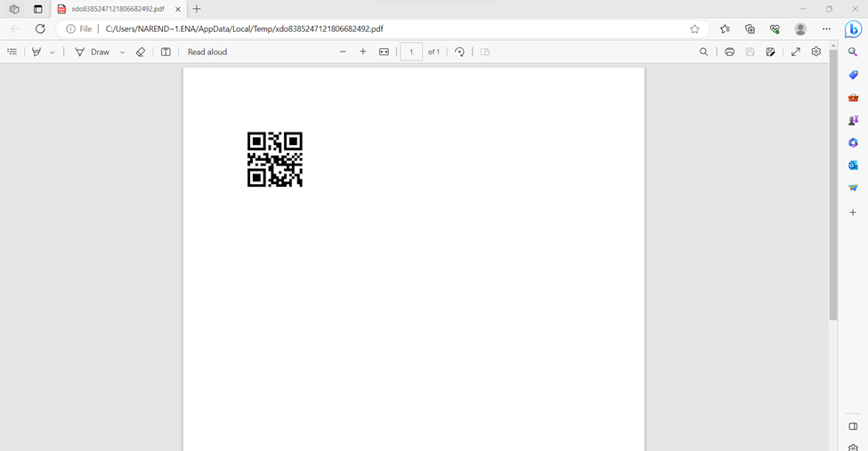868x451 pixels.
Task: Click the Save as icon
Action: [x=771, y=52]
